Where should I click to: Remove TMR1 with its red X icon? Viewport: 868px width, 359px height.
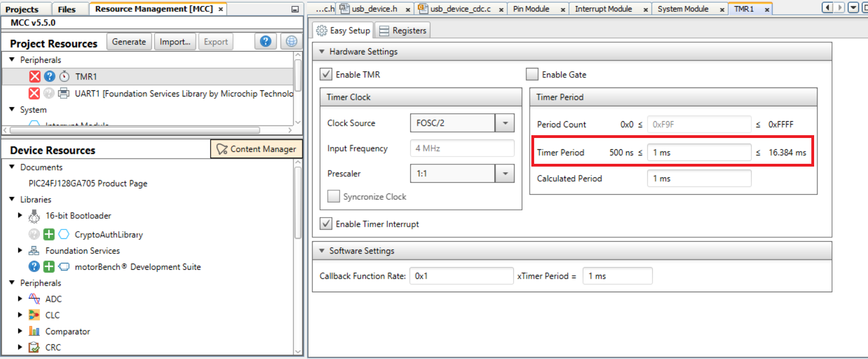pyautogui.click(x=35, y=77)
